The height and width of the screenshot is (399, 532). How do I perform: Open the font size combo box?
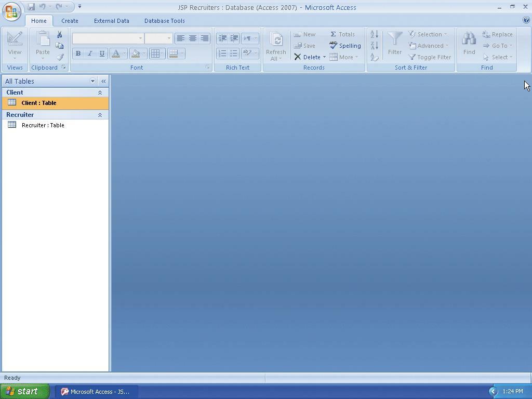[158, 38]
